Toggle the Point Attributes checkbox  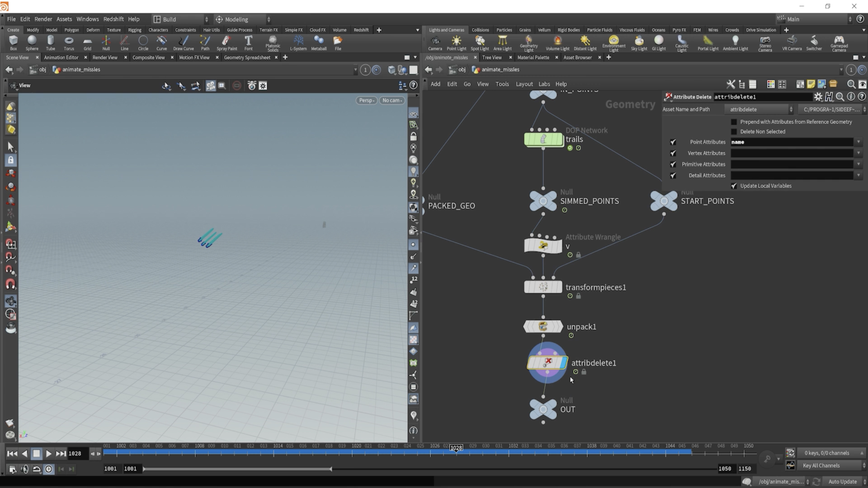[x=673, y=142]
